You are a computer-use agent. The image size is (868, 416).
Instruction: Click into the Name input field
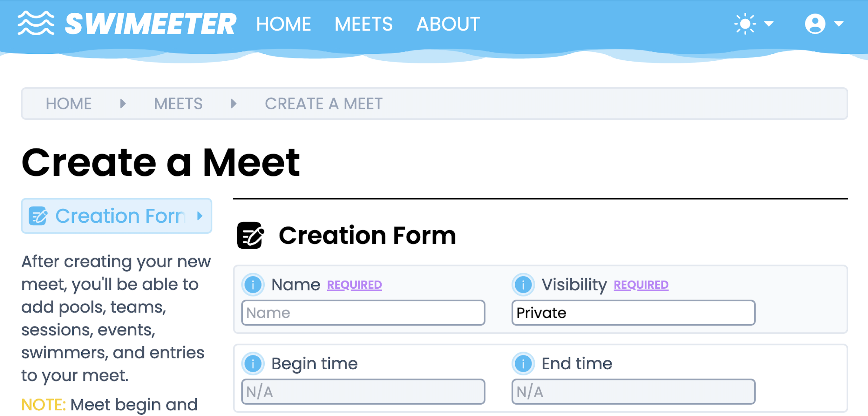(363, 312)
